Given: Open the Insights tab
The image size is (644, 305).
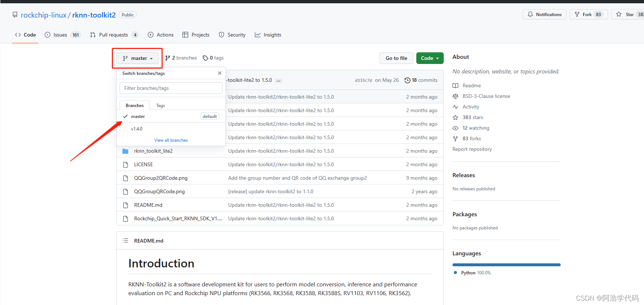Looking at the screenshot, I should [268, 35].
